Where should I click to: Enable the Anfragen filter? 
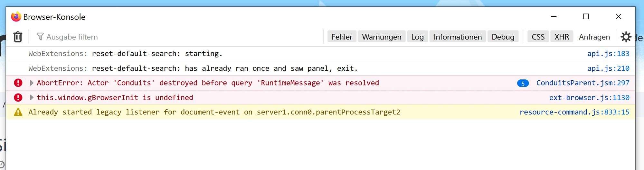594,37
